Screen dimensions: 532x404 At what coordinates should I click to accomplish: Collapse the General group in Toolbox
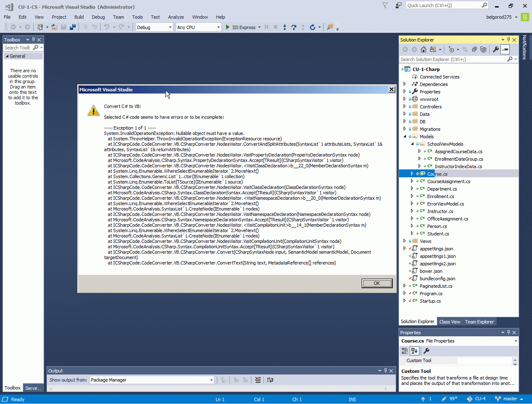pyautogui.click(x=6, y=56)
